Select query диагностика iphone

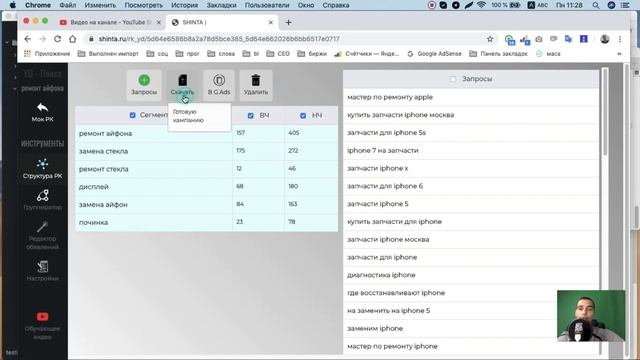[471, 275]
